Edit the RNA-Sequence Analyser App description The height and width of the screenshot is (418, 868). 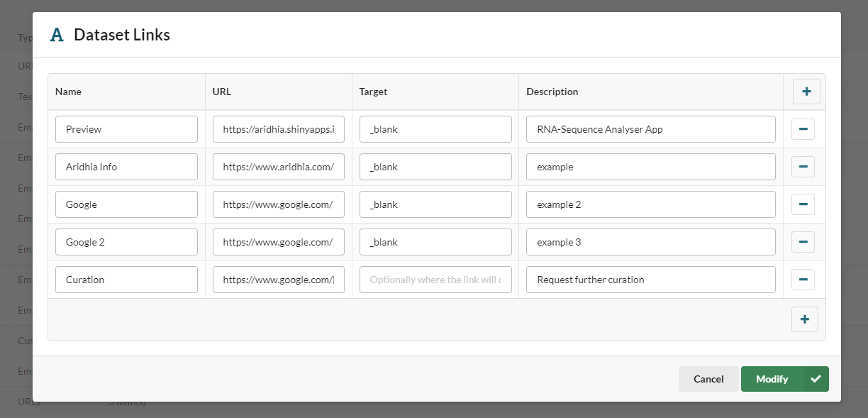650,129
